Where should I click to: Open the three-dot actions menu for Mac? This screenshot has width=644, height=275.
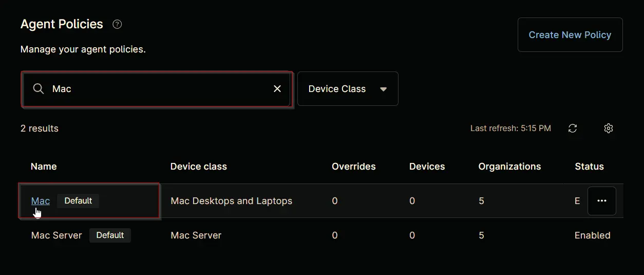[602, 201]
